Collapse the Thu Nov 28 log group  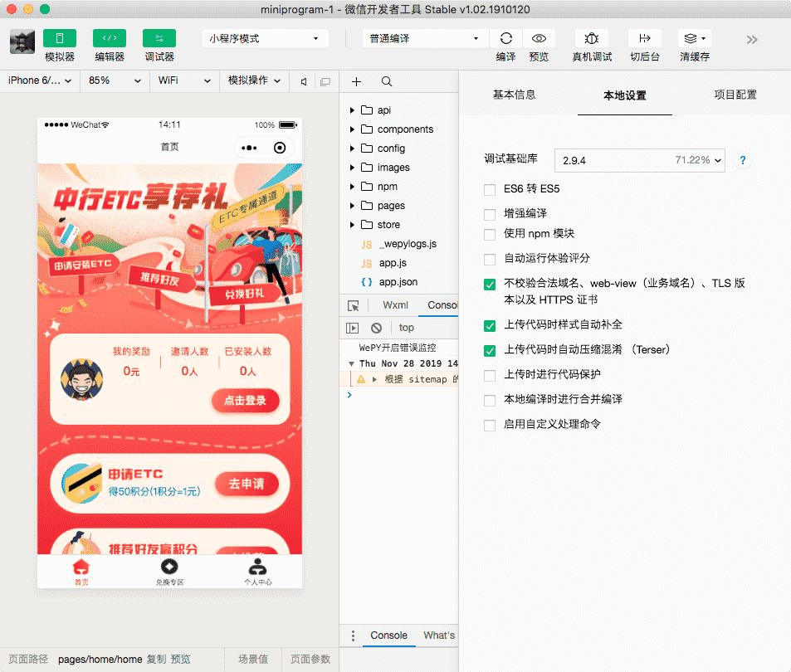pyautogui.click(x=351, y=364)
